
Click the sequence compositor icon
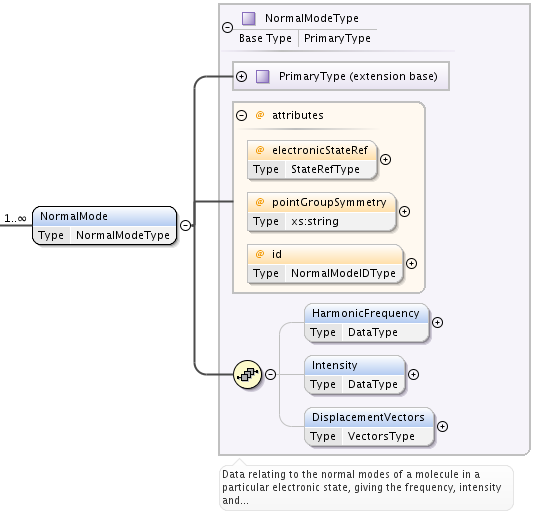click(248, 375)
